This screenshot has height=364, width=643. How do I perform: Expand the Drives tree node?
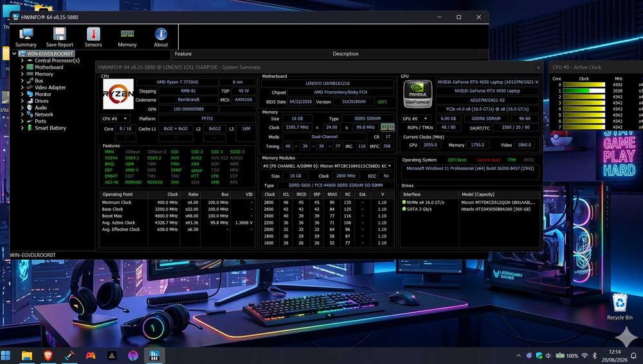point(22,100)
